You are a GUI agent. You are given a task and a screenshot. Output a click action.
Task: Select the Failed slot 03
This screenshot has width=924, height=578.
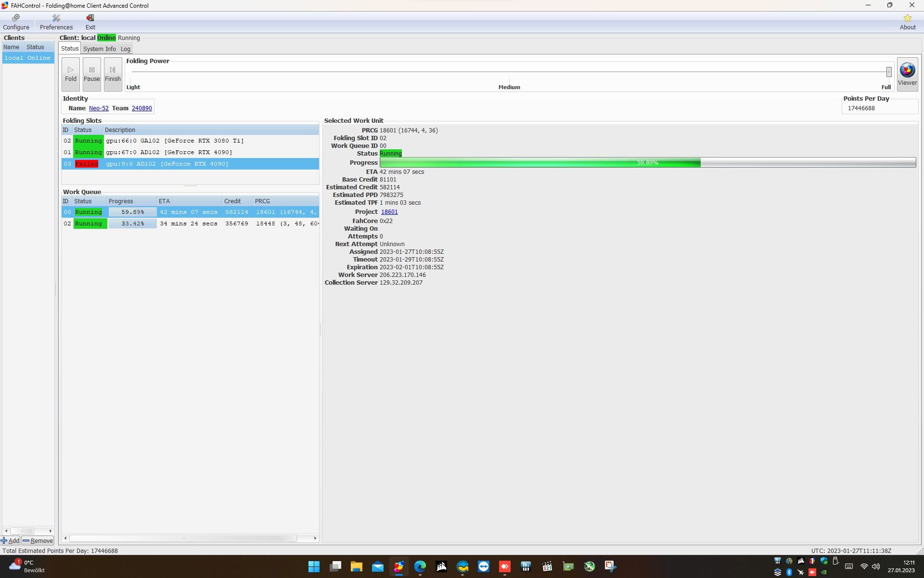(190, 164)
